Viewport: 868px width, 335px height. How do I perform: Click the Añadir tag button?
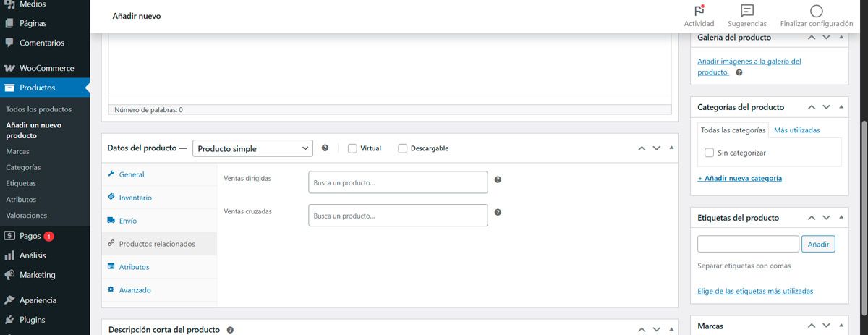point(819,245)
